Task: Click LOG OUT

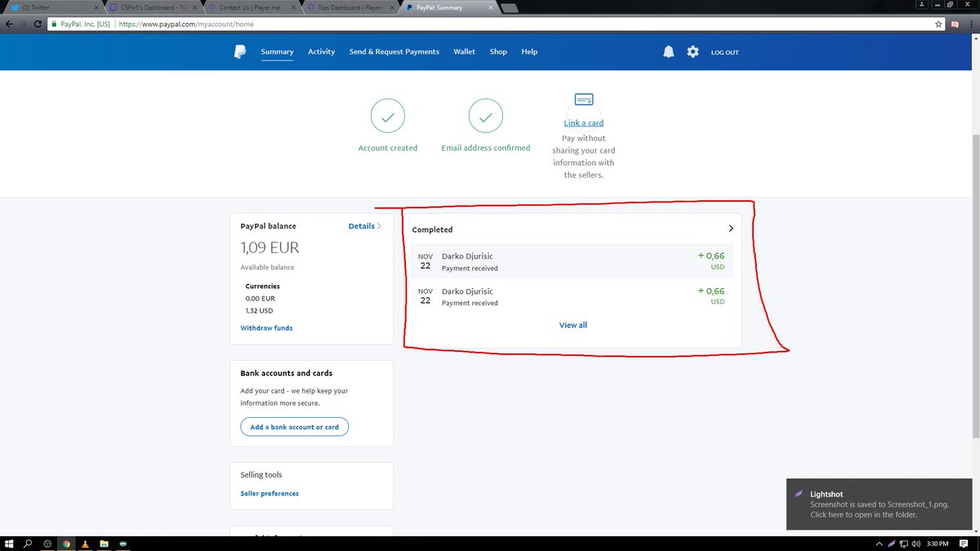Action: point(724,52)
